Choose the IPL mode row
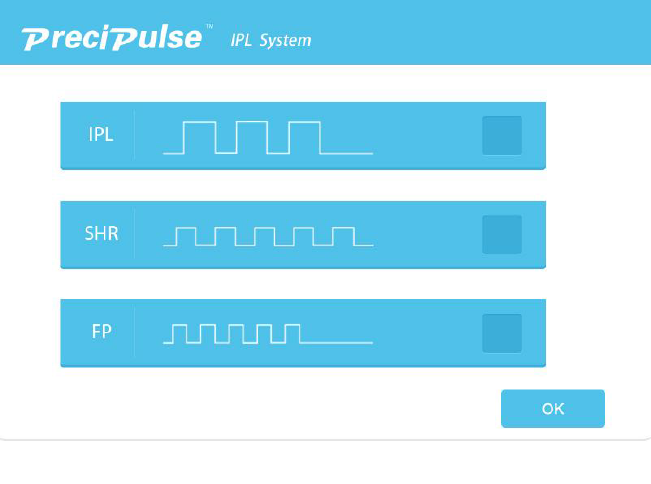 (x=303, y=136)
